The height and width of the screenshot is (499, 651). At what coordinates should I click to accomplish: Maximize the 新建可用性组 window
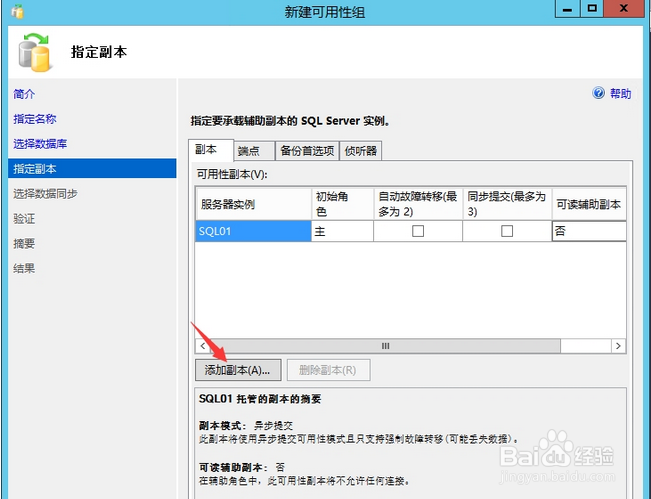592,8
